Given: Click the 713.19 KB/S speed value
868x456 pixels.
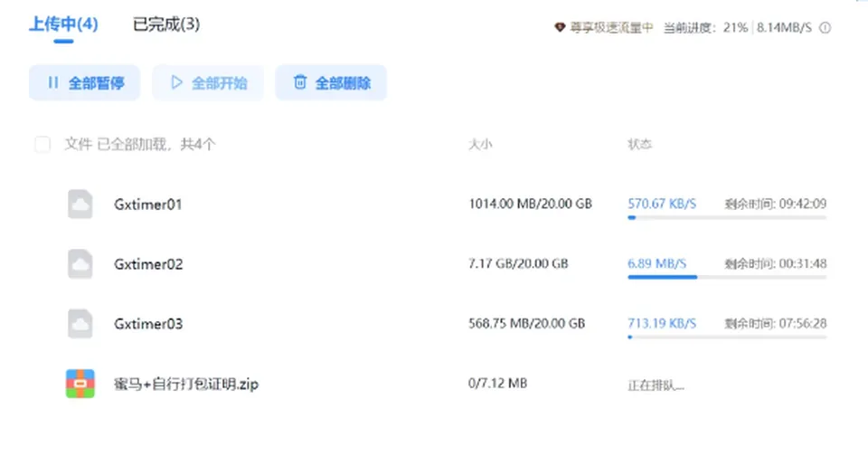Looking at the screenshot, I should 662,324.
